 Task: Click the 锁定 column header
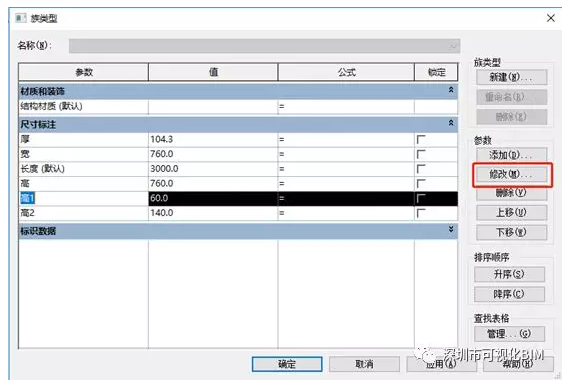(436, 72)
